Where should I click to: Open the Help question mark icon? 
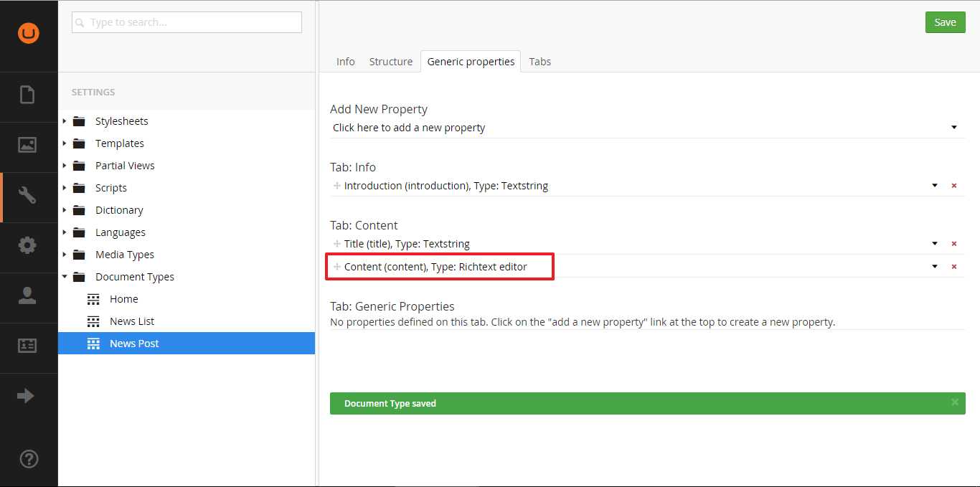tap(29, 459)
